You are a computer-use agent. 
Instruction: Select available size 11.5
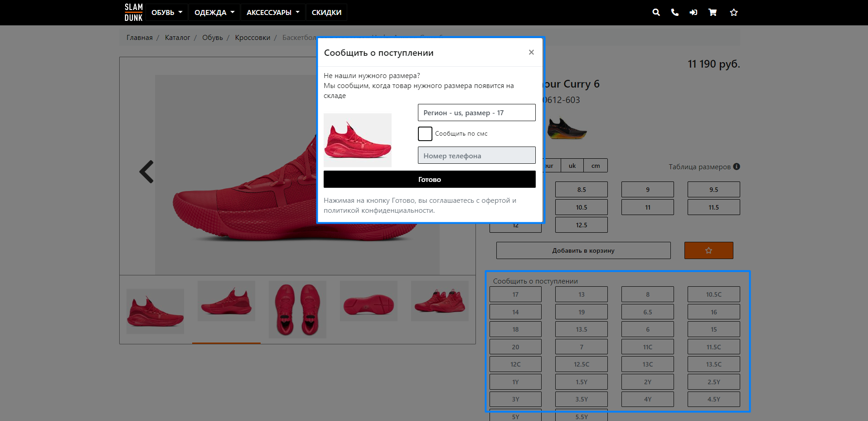(x=714, y=207)
